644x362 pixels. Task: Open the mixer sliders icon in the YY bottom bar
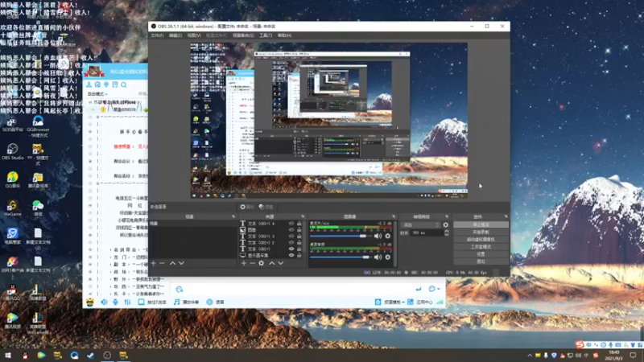(128, 302)
